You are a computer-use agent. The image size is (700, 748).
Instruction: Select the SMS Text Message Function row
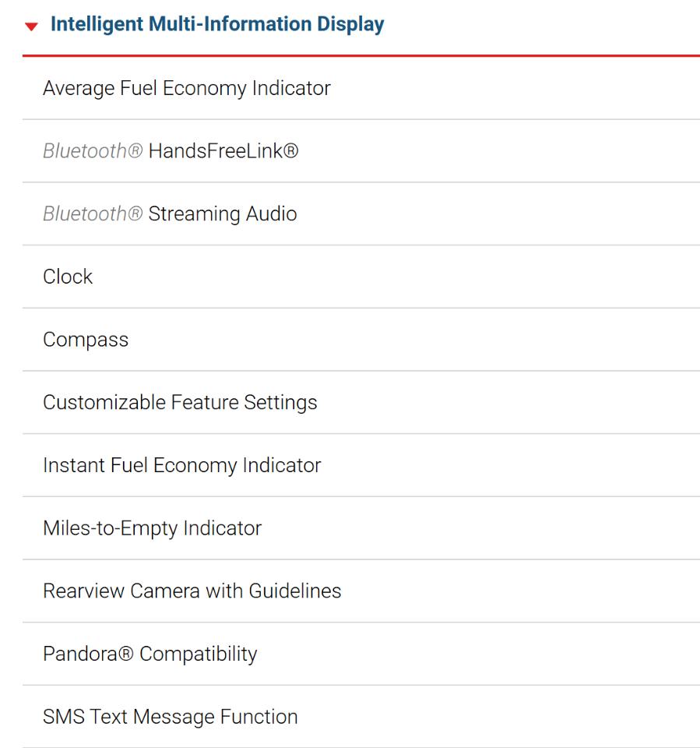coord(361,717)
